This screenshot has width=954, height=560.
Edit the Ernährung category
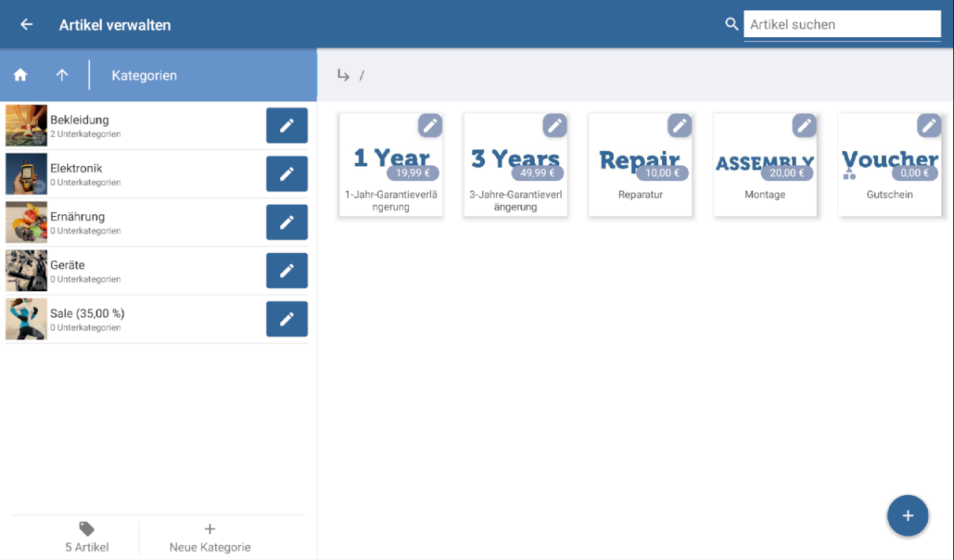[x=286, y=222]
